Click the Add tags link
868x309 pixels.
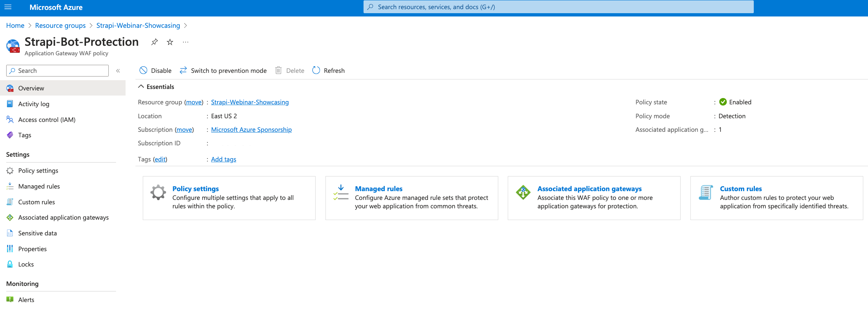tap(224, 159)
